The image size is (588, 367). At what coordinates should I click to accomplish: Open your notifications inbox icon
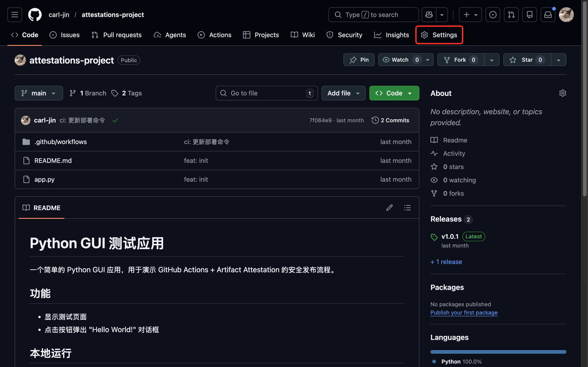(x=548, y=14)
